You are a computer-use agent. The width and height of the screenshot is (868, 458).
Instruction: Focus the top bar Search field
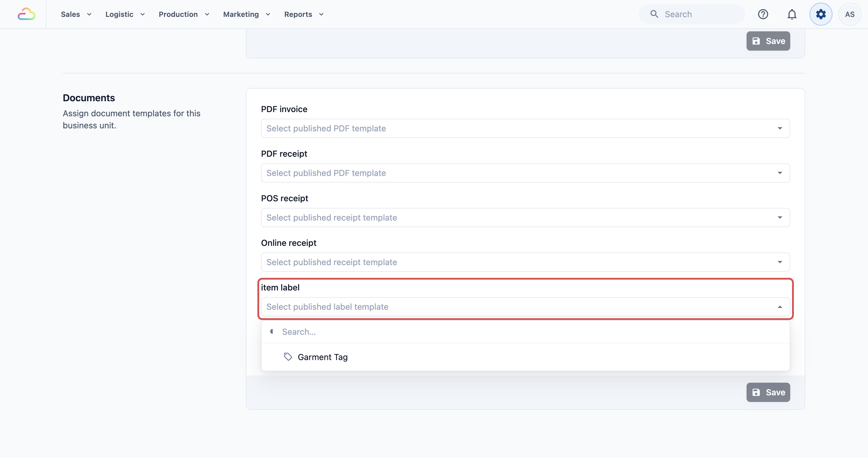pyautogui.click(x=691, y=14)
